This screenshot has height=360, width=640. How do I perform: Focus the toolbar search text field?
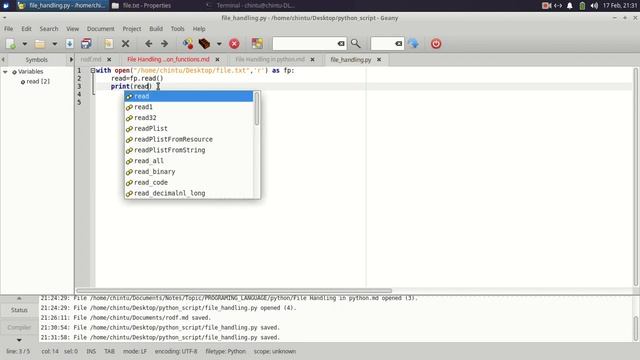304,44
